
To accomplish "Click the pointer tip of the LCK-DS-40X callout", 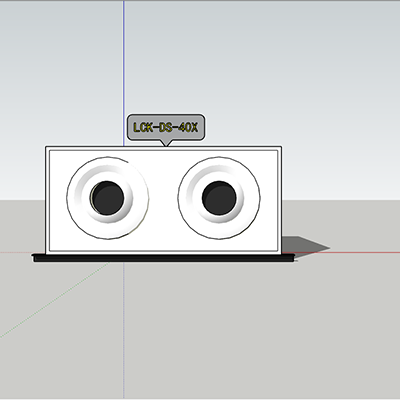I will 166,144.
